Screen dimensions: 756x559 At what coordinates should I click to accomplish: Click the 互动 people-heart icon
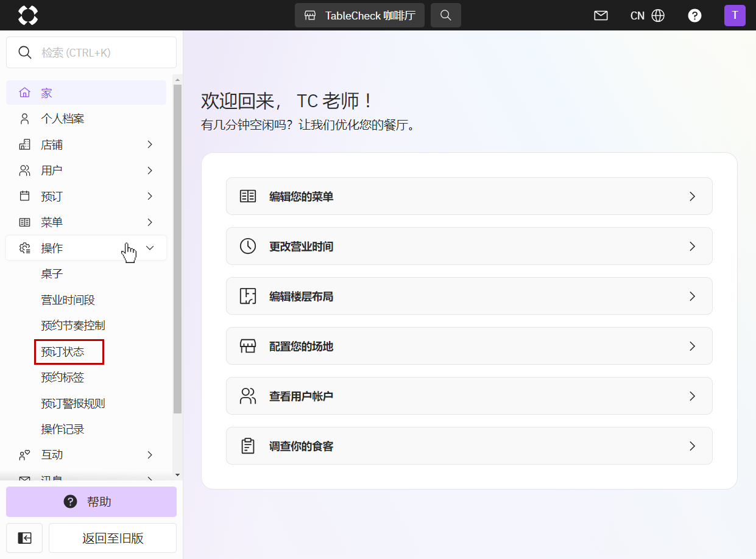pos(24,455)
